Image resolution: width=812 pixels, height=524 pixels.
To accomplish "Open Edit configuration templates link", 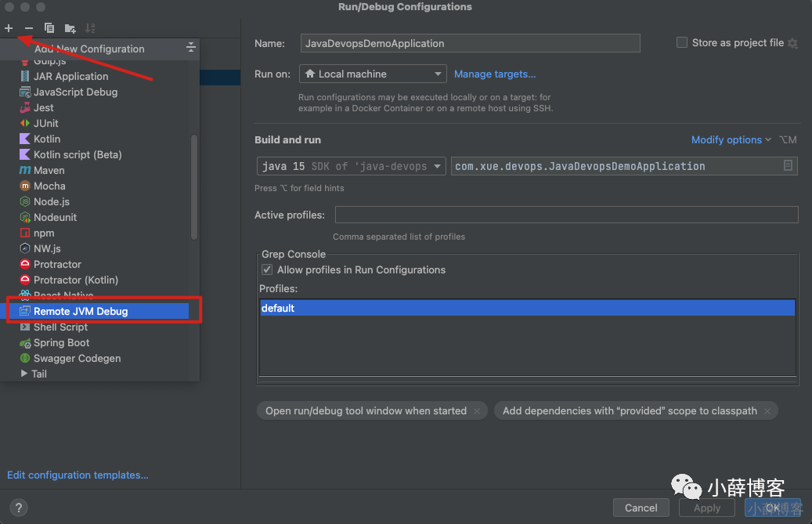I will click(78, 475).
